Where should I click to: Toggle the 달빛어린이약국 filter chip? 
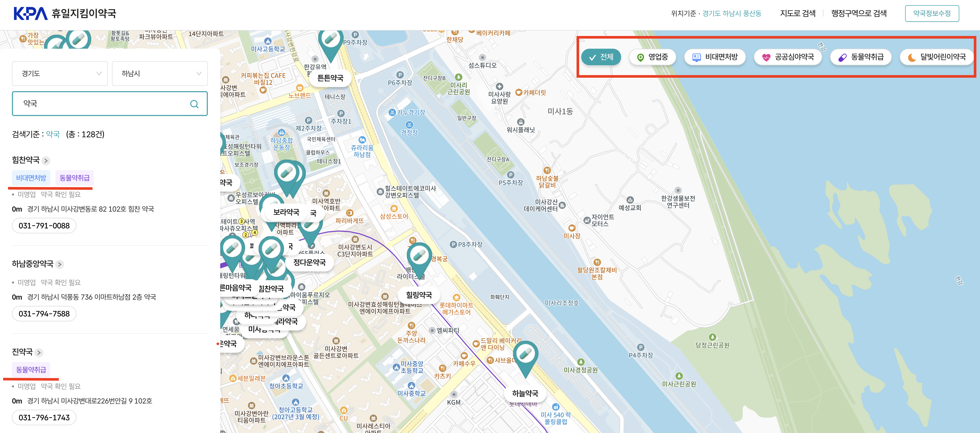coord(936,57)
